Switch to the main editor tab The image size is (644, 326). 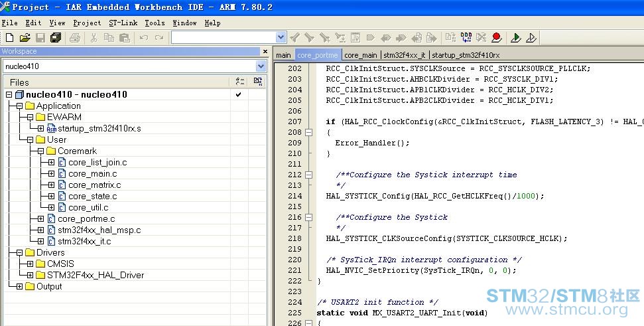(283, 55)
